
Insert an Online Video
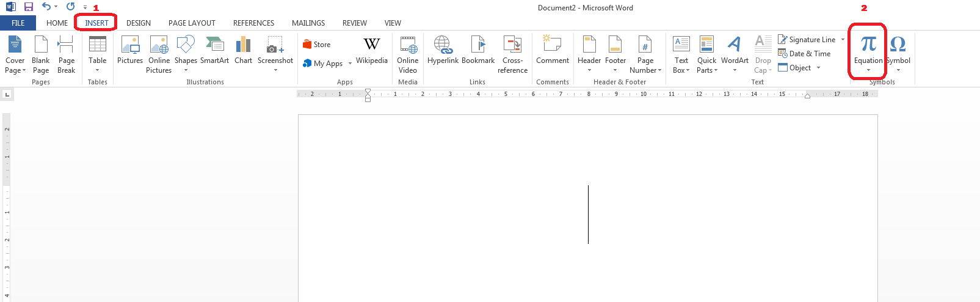pyautogui.click(x=407, y=54)
